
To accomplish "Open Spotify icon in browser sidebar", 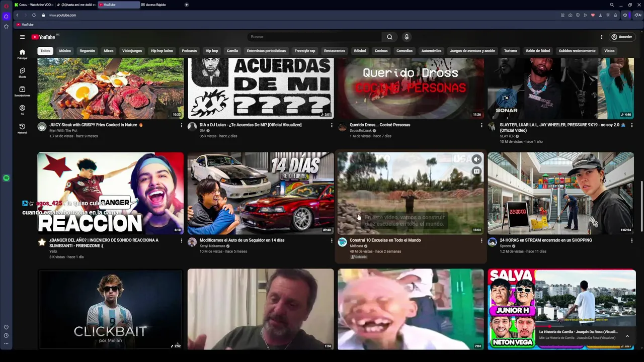I will 6,178.
